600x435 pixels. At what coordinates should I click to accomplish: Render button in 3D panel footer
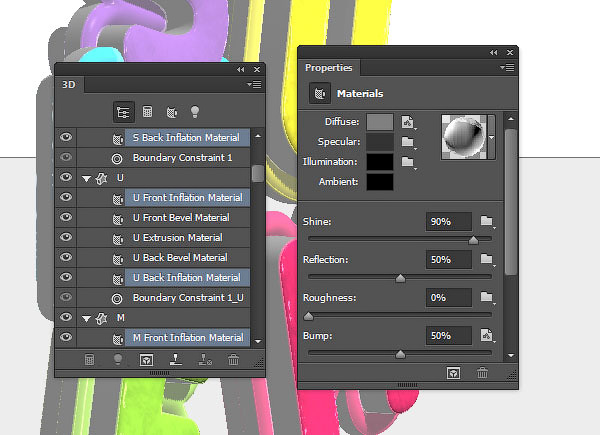(147, 360)
